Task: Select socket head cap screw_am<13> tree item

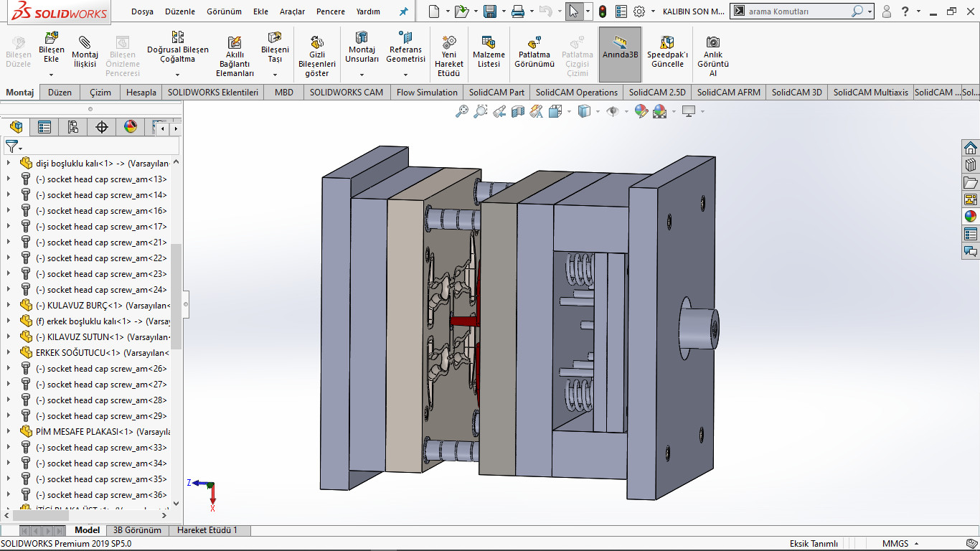Action: pyautogui.click(x=101, y=179)
